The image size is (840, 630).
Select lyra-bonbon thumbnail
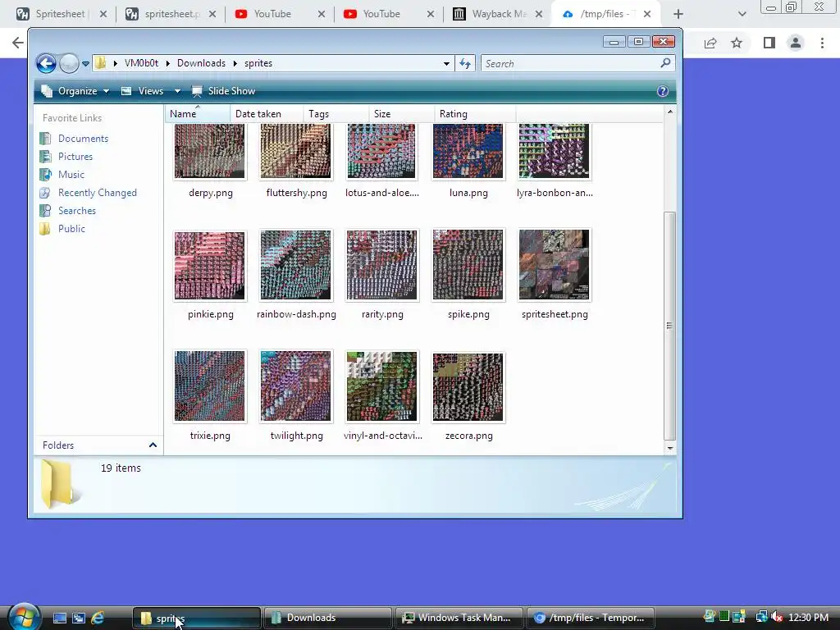554,151
